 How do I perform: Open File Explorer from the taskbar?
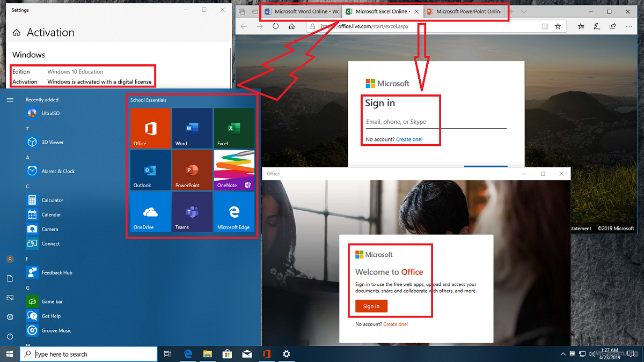[x=208, y=354]
